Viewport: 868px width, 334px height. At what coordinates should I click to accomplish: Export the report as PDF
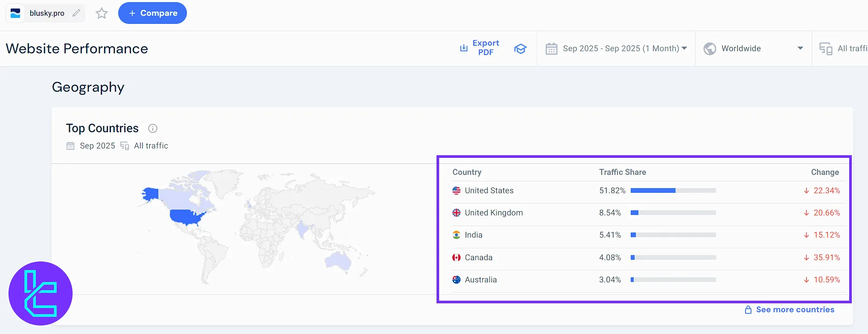click(479, 48)
